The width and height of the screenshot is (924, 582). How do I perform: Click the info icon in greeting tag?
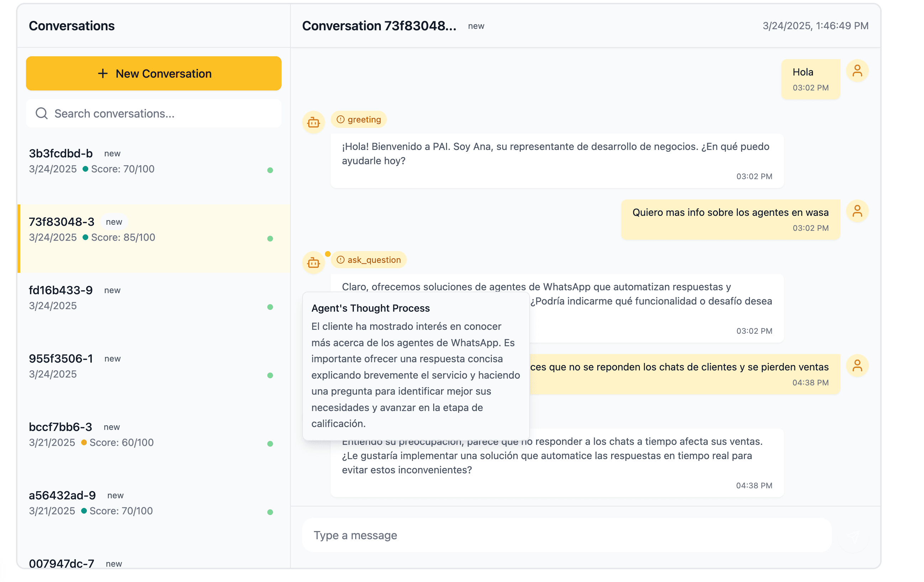click(340, 119)
